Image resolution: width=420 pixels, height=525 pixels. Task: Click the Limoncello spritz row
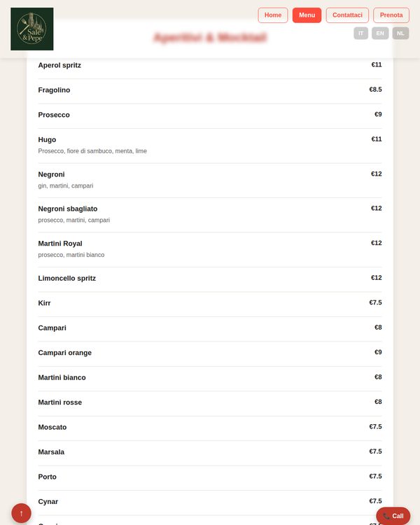pos(210,279)
